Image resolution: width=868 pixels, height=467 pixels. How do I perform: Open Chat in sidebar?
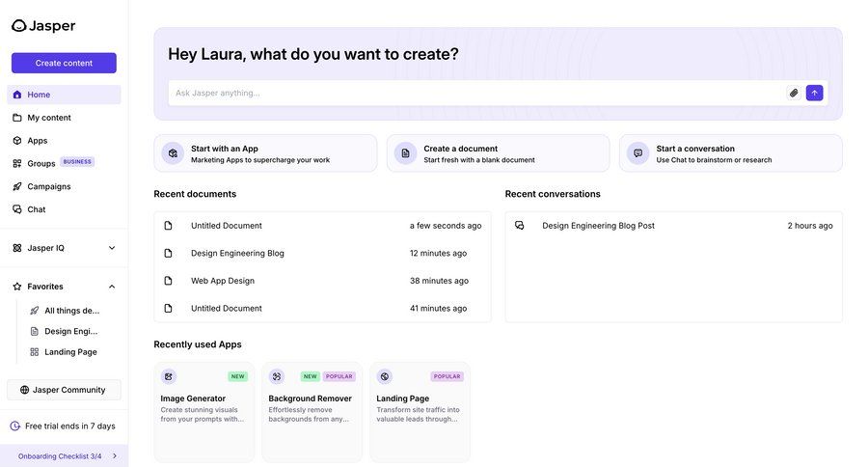[64, 209]
